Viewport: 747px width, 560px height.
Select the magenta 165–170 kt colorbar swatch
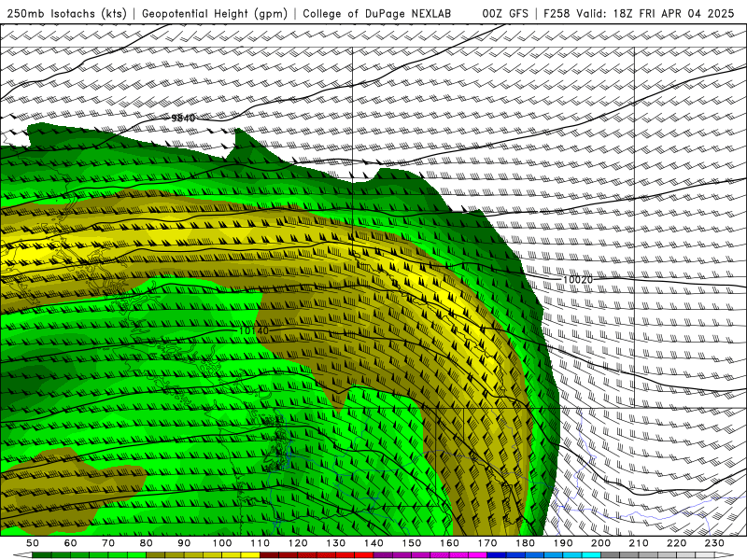(477, 555)
